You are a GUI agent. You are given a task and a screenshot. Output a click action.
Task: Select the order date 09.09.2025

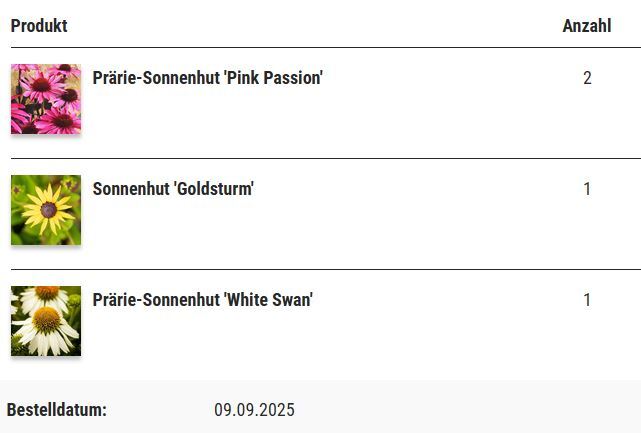(254, 410)
